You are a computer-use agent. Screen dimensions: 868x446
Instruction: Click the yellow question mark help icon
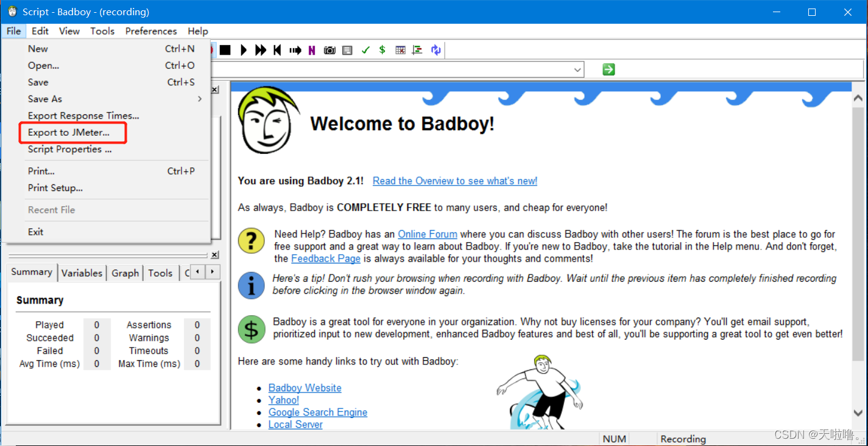pyautogui.click(x=251, y=241)
